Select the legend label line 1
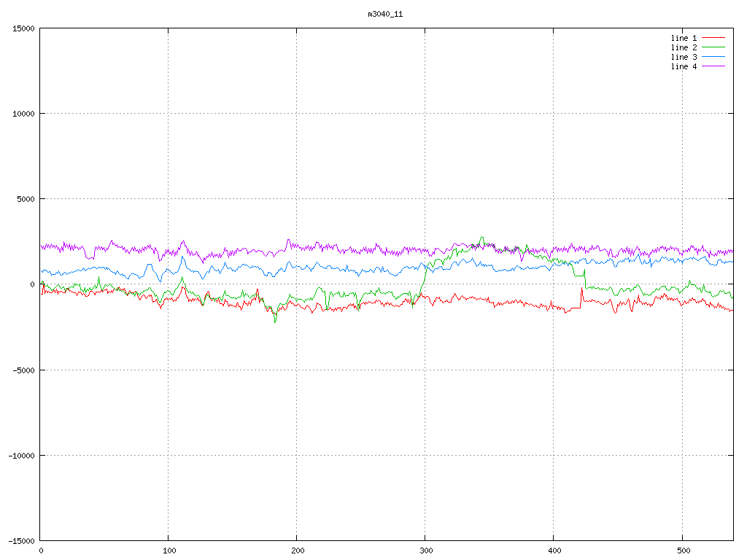Viewport: 747px width, 560px height. click(x=684, y=38)
